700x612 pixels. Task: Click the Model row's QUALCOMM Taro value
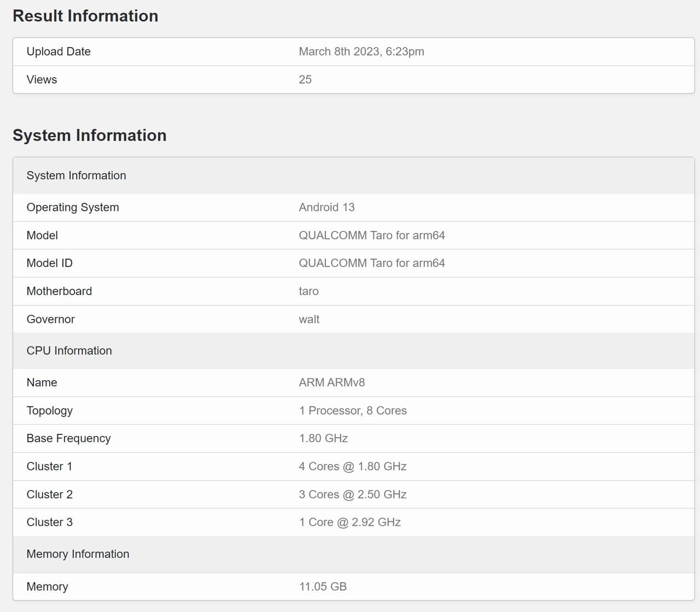pyautogui.click(x=371, y=236)
